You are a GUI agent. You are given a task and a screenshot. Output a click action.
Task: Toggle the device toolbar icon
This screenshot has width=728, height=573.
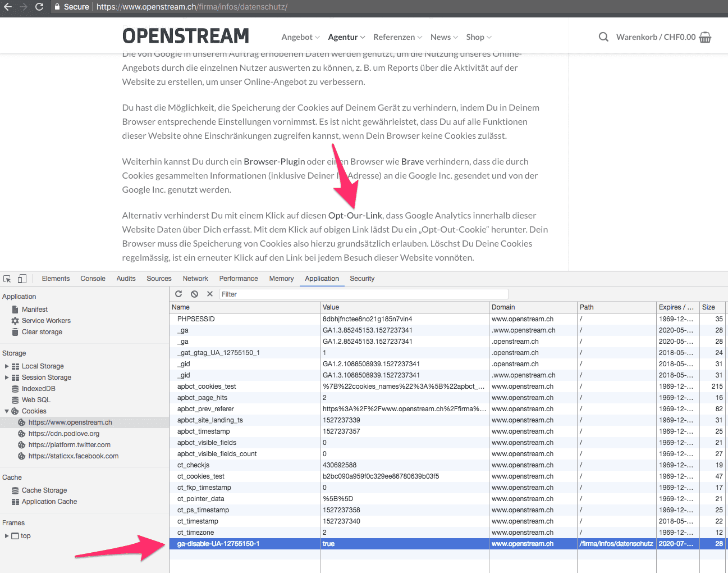22,279
